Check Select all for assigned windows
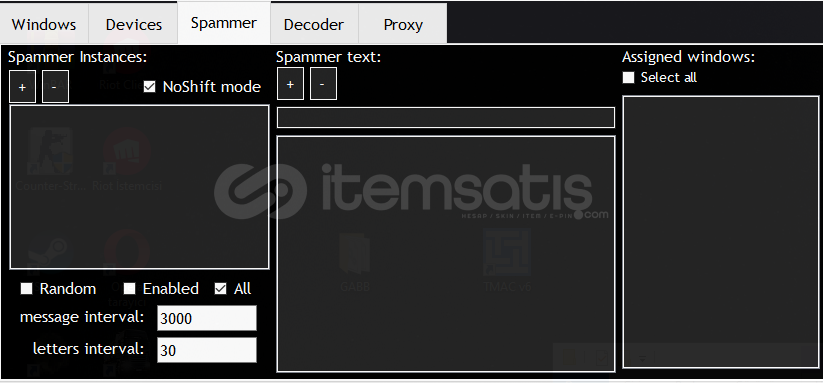 pyautogui.click(x=628, y=78)
